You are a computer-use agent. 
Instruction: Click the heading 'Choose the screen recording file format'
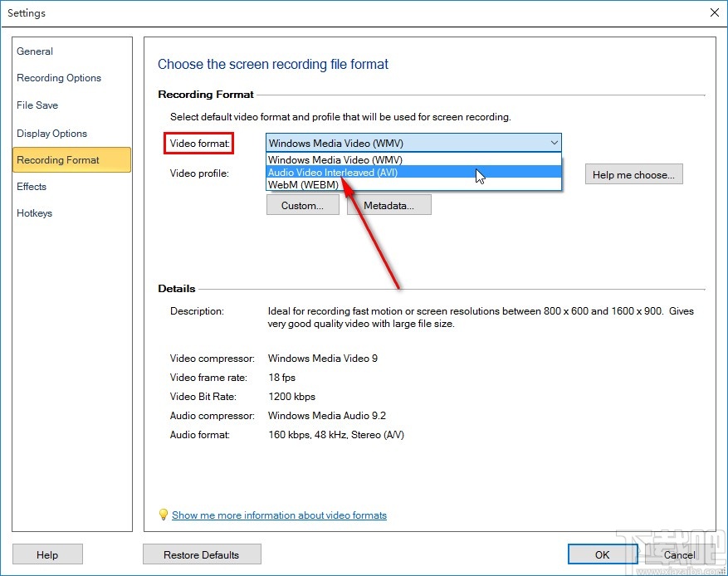point(273,64)
